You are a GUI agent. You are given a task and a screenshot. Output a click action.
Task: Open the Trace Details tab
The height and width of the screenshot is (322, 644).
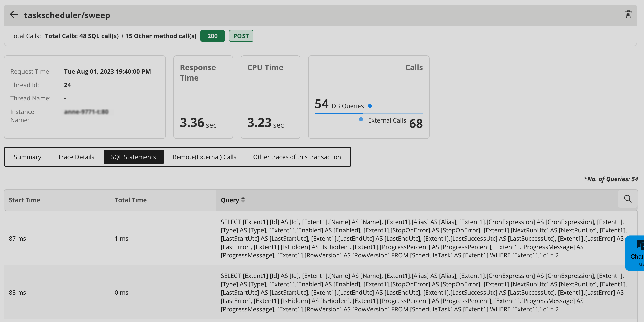[76, 157]
